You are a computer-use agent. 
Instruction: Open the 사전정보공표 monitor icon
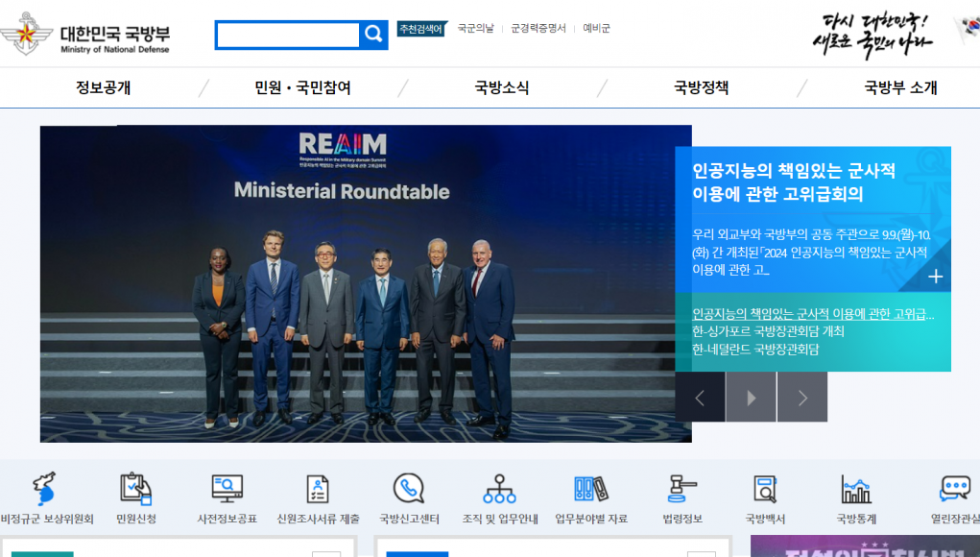227,489
